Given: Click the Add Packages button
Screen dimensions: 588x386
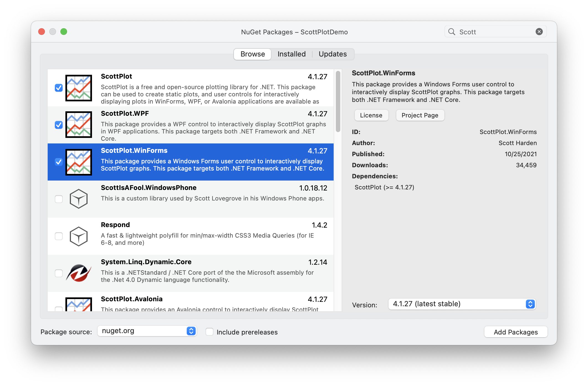Looking at the screenshot, I should (515, 332).
